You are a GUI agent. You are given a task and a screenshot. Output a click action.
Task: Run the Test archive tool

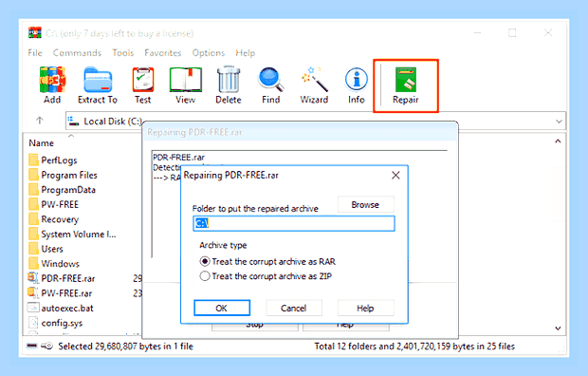143,85
